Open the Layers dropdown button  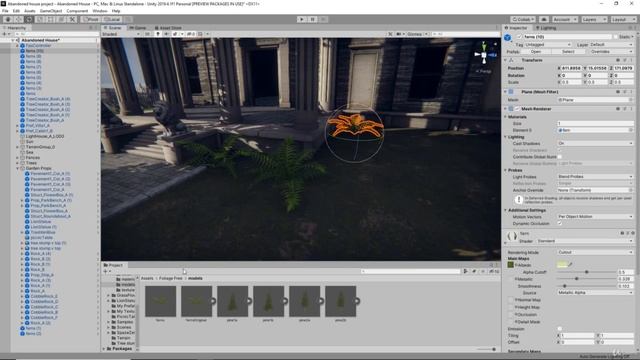tap(594, 19)
